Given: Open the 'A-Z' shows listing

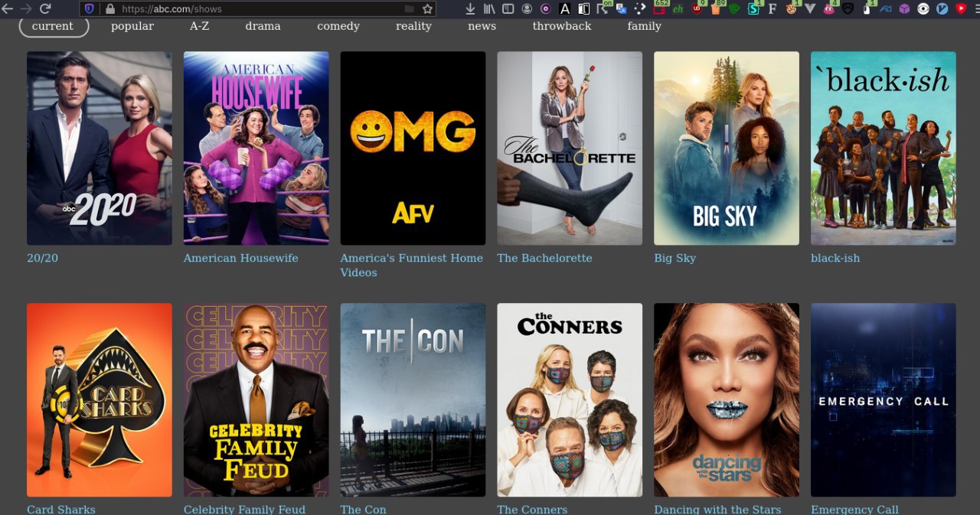Looking at the screenshot, I should [x=199, y=26].
